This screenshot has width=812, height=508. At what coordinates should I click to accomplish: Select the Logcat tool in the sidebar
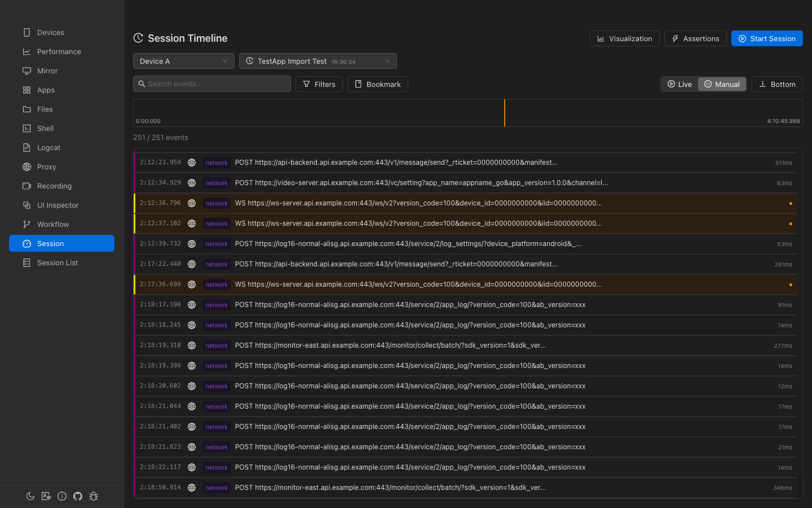(x=48, y=147)
